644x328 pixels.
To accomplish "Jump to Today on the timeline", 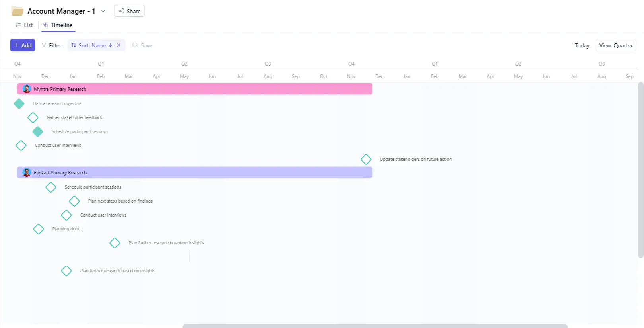I will tap(582, 45).
